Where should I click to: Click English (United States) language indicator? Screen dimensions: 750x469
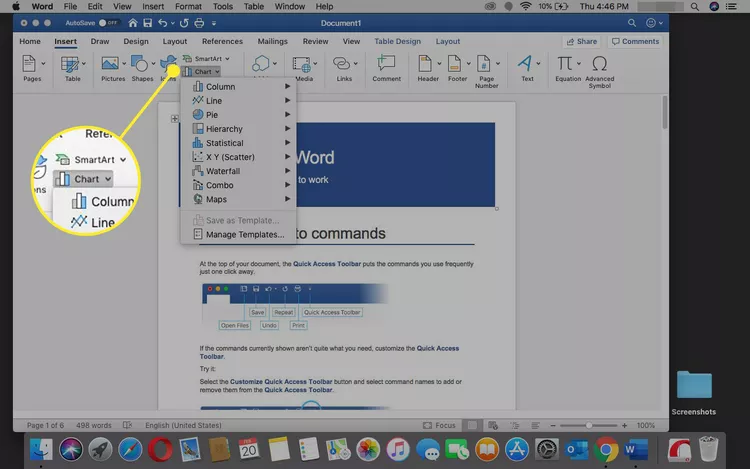click(x=183, y=425)
